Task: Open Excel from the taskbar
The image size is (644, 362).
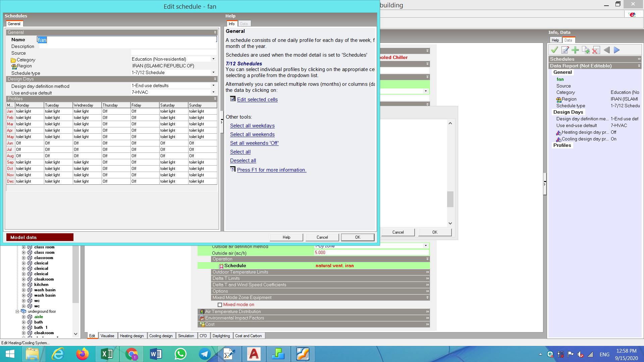Action: (x=107, y=354)
